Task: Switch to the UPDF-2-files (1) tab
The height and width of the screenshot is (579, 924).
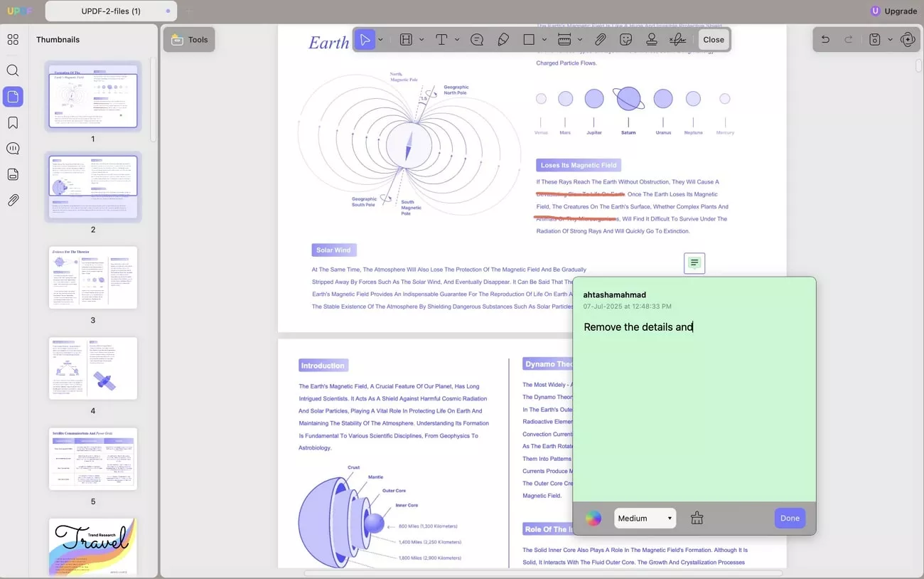Action: point(112,11)
